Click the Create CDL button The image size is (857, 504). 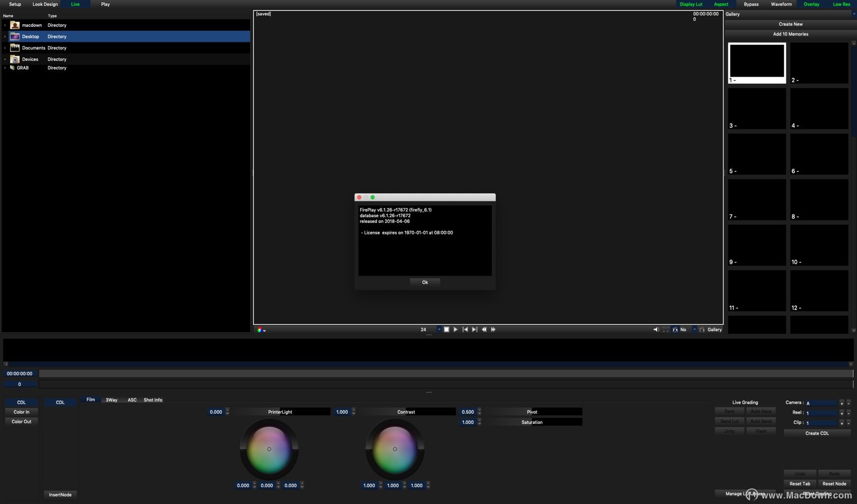point(817,433)
